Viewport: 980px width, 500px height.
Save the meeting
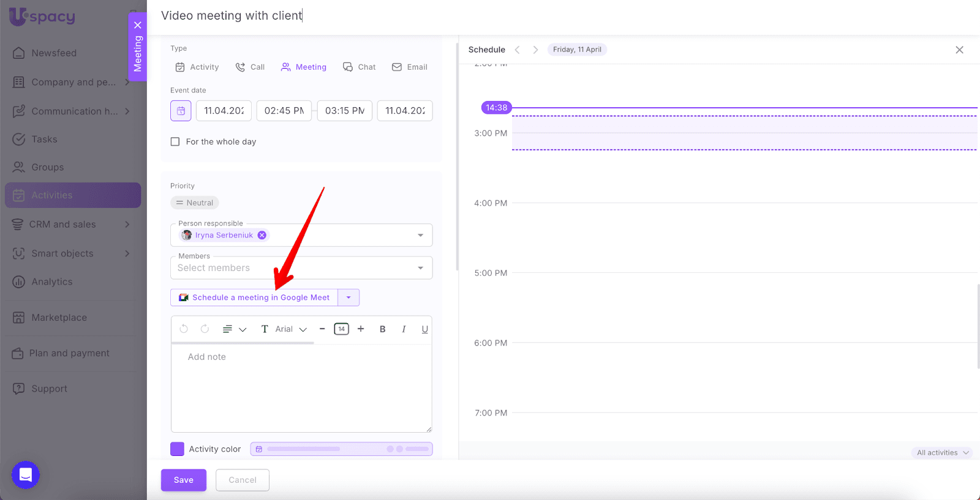coord(183,480)
